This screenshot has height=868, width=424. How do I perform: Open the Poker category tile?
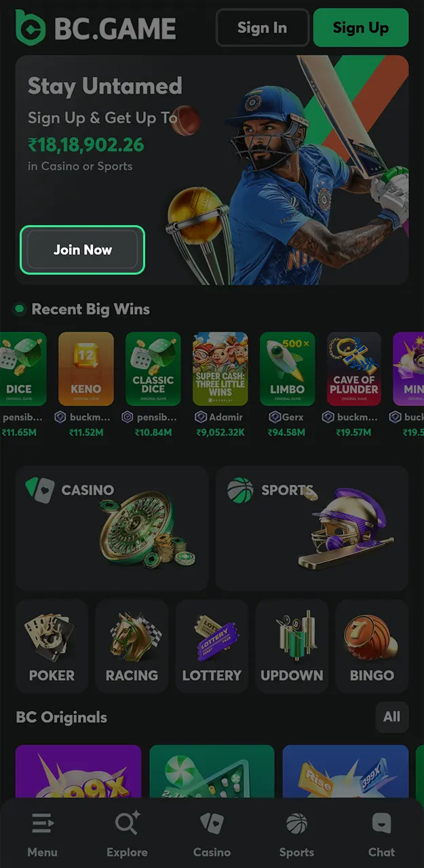pos(52,646)
